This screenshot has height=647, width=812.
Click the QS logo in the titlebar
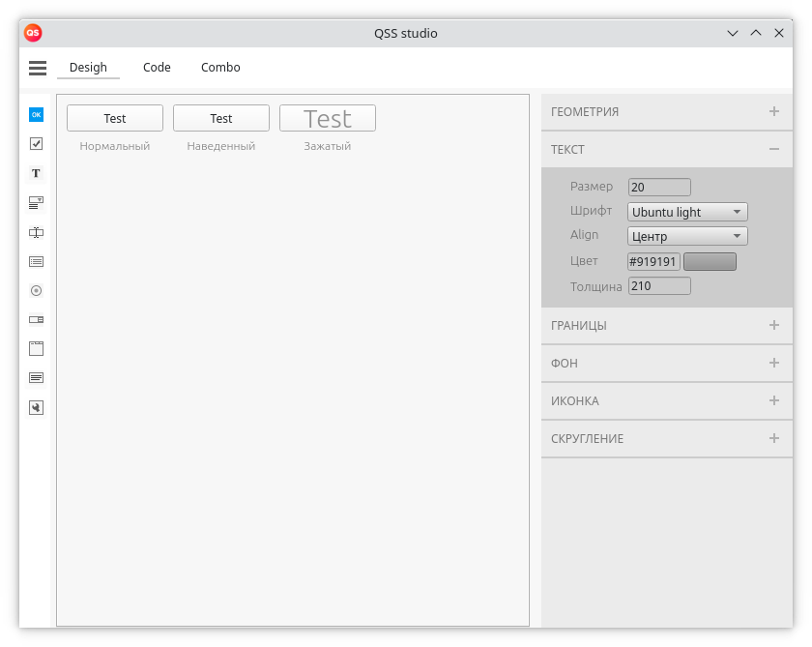(x=32, y=32)
